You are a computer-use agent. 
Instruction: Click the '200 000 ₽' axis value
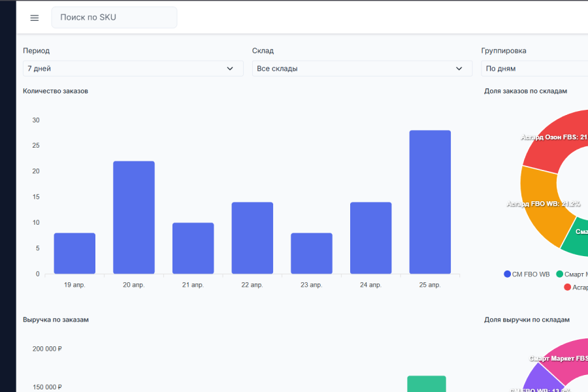pos(47,349)
